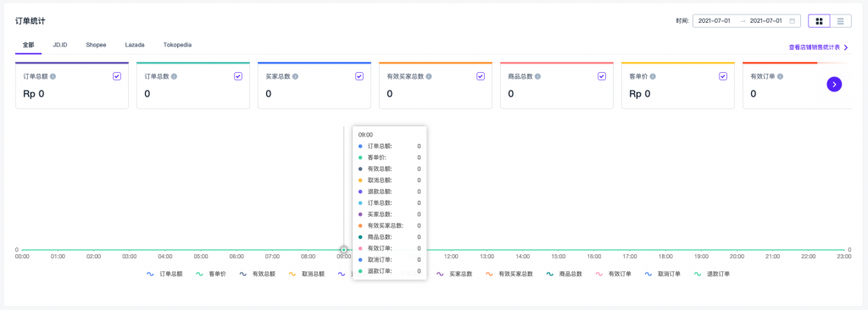Show info tooltip for 买家总数
Screen dimensions: 868x310
(x=295, y=76)
